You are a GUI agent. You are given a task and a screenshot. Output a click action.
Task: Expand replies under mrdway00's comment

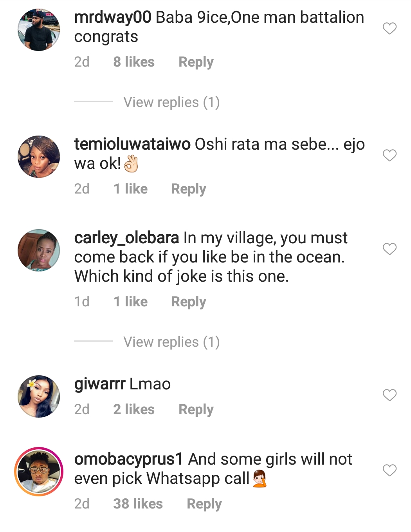[171, 102]
